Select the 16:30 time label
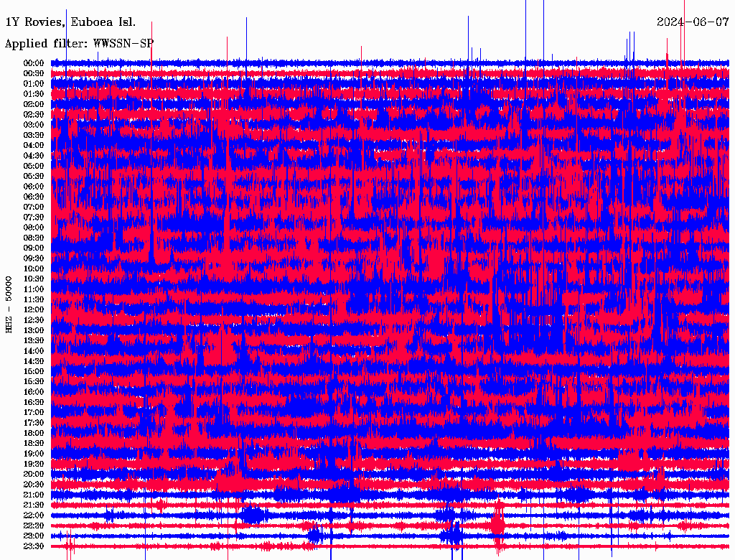The image size is (735, 560). pos(34,403)
